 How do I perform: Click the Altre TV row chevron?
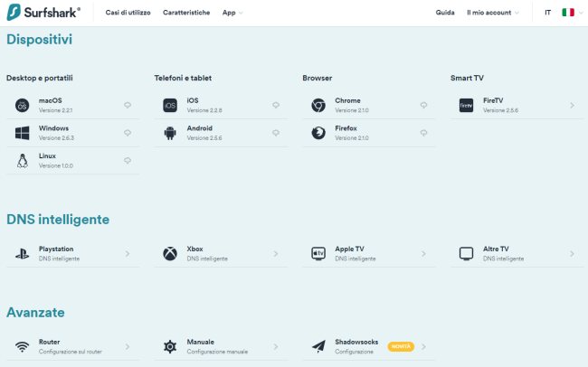tap(572, 254)
